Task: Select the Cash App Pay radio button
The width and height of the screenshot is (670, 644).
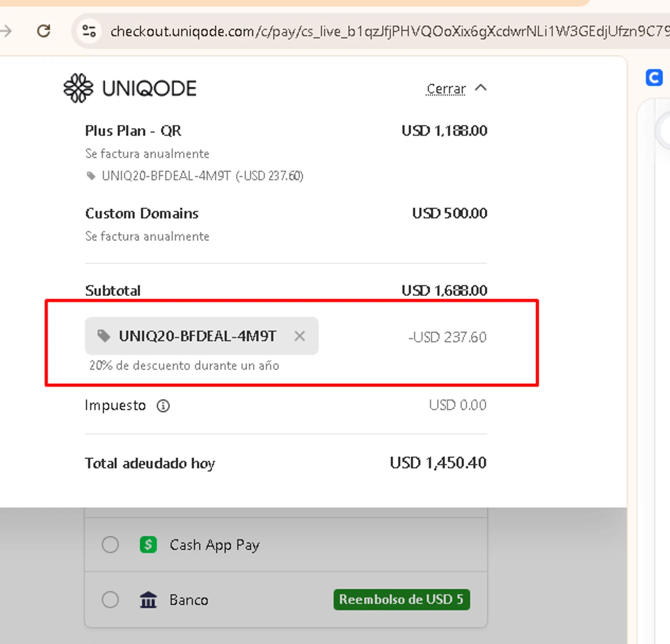Action: coord(110,545)
